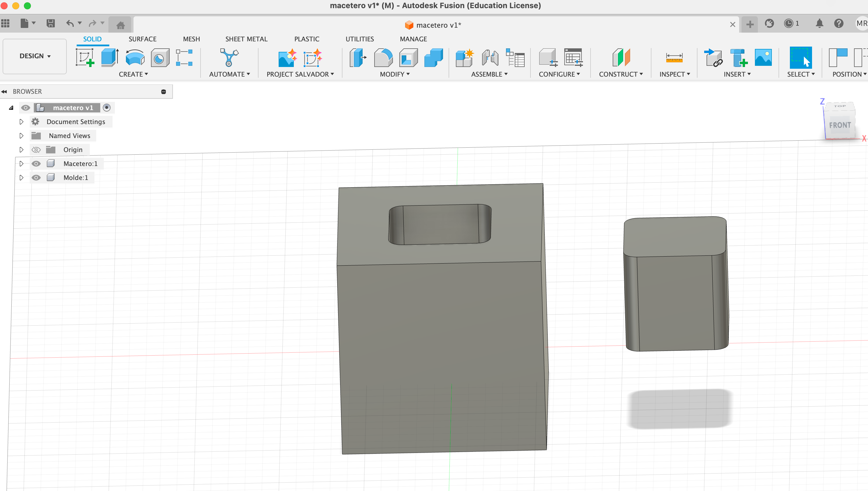
Task: Select the Configure Model tool
Action: point(548,58)
